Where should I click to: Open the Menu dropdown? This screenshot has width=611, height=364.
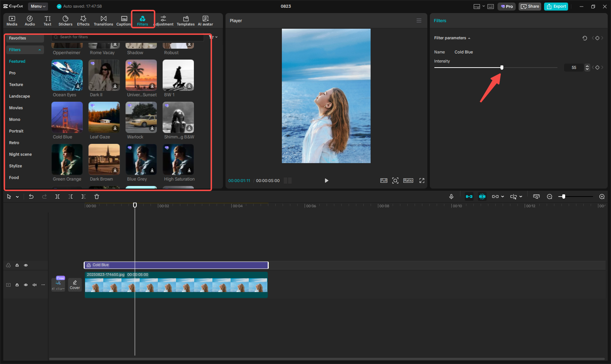click(38, 6)
